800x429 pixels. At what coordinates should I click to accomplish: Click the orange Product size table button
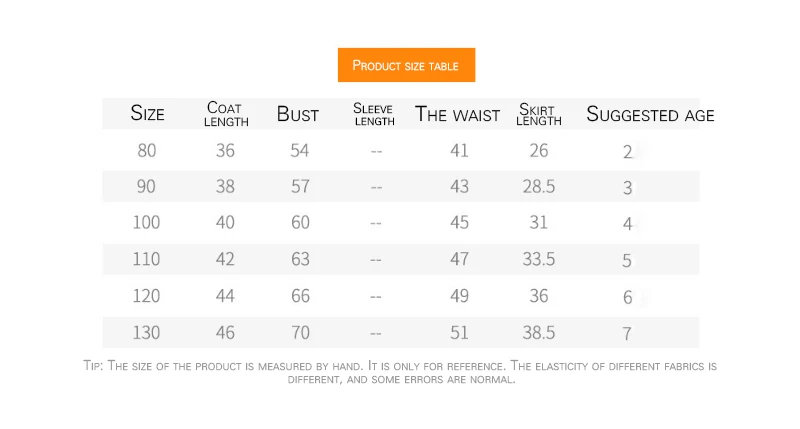coord(406,66)
